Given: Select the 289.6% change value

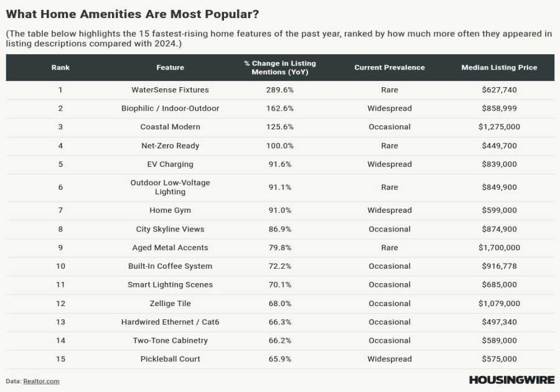Looking at the screenshot, I should tap(280, 90).
